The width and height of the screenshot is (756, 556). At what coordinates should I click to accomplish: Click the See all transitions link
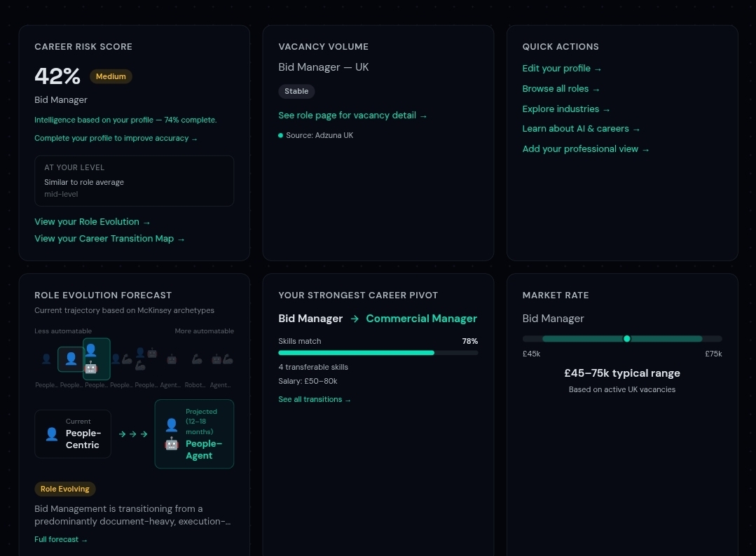coord(314,399)
